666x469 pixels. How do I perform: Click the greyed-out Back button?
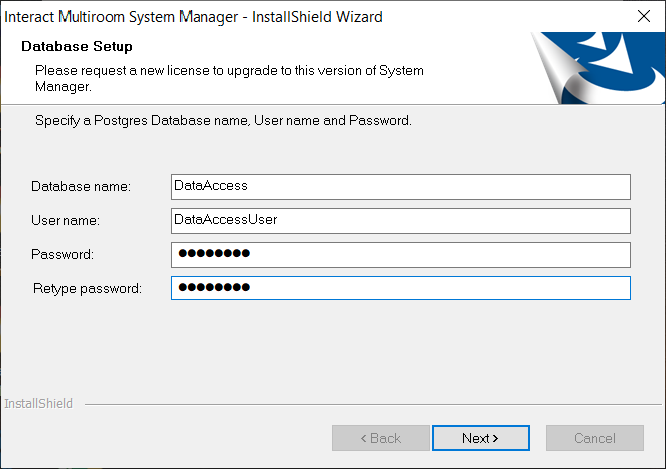pyautogui.click(x=381, y=438)
